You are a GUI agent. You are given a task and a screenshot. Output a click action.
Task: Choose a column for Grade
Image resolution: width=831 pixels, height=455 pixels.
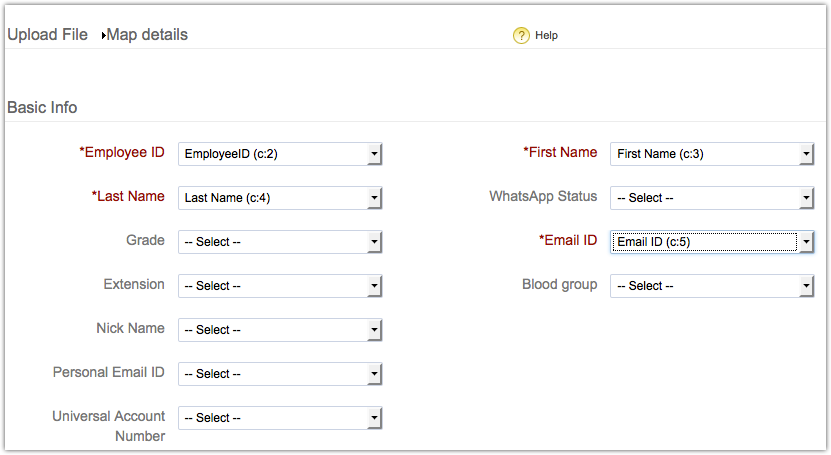[x=280, y=242]
